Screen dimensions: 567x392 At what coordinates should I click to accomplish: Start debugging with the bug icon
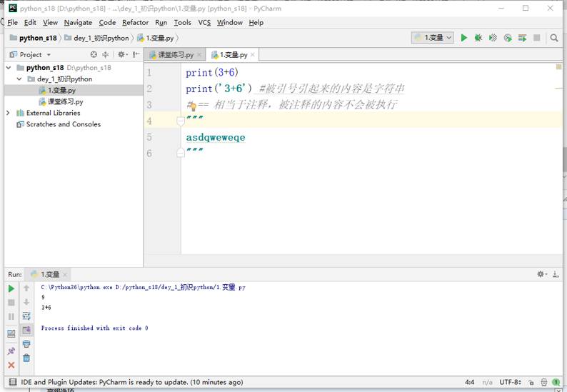tap(478, 38)
